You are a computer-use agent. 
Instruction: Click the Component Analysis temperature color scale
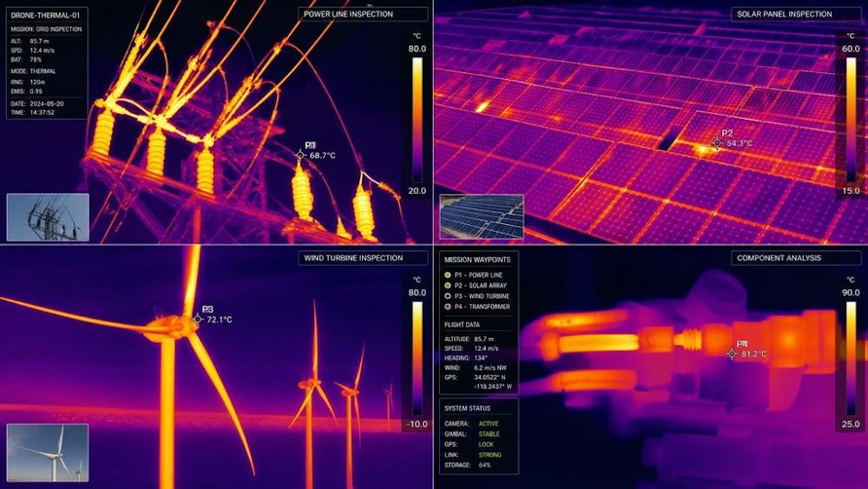coord(851,359)
